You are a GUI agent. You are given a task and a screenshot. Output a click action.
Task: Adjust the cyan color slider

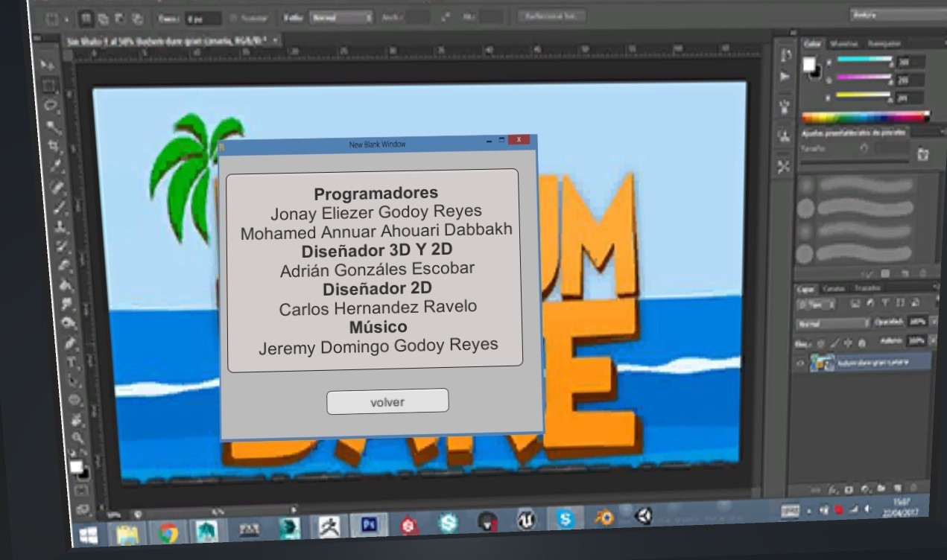(x=864, y=60)
